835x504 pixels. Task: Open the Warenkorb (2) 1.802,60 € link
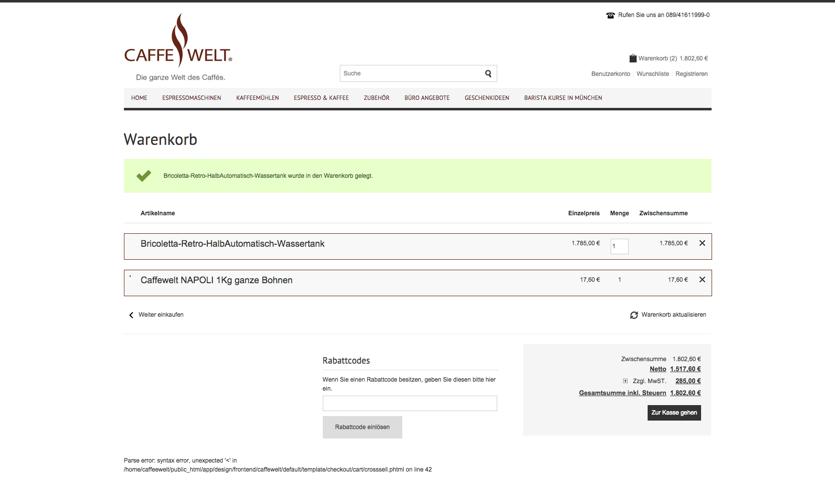click(673, 58)
